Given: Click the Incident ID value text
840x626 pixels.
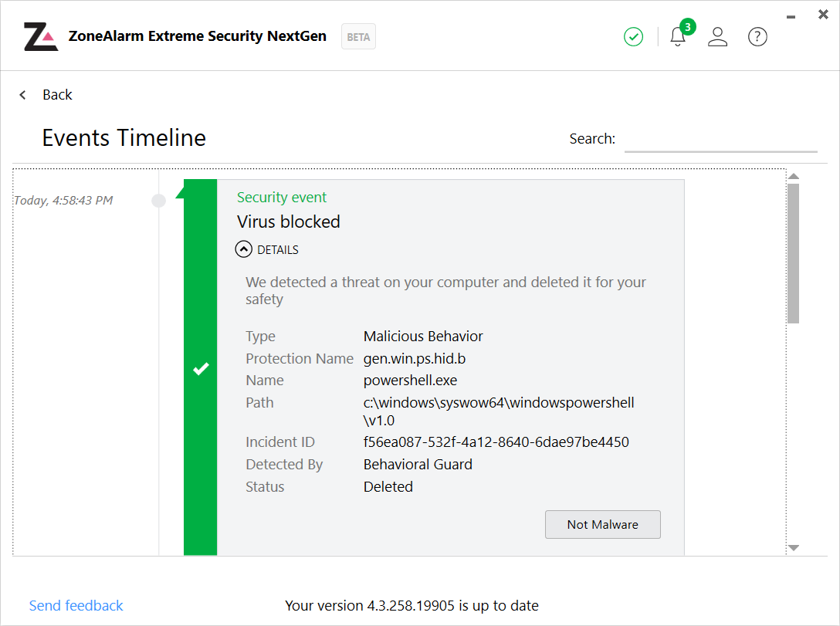Looking at the screenshot, I should (x=496, y=442).
